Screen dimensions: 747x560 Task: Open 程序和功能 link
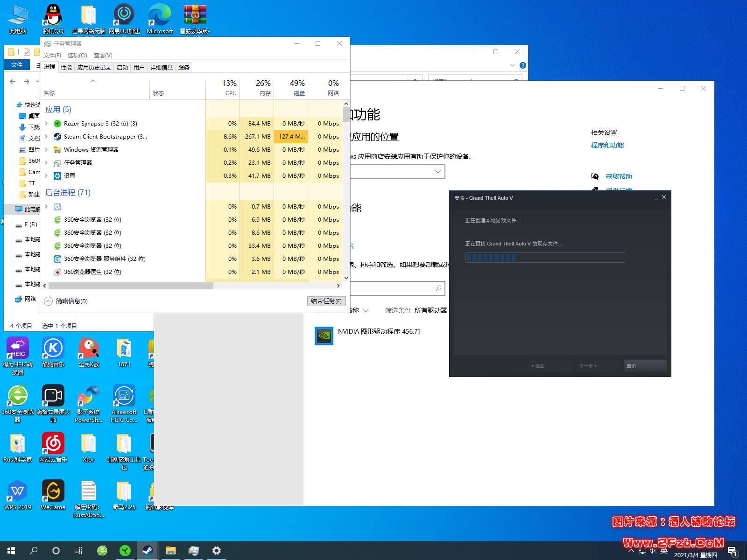point(607,145)
